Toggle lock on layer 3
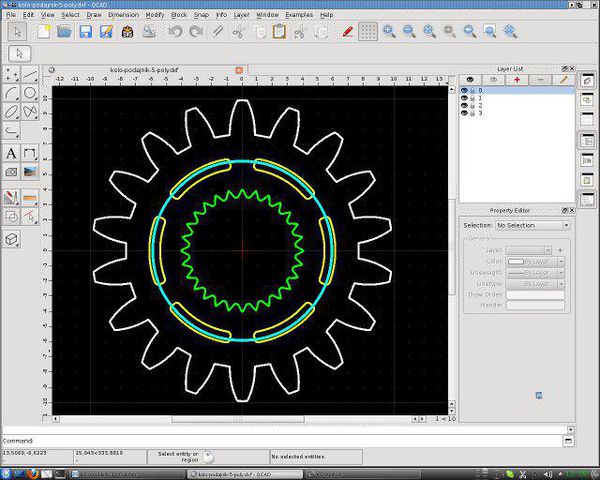The width and height of the screenshot is (600, 480). pos(472,113)
